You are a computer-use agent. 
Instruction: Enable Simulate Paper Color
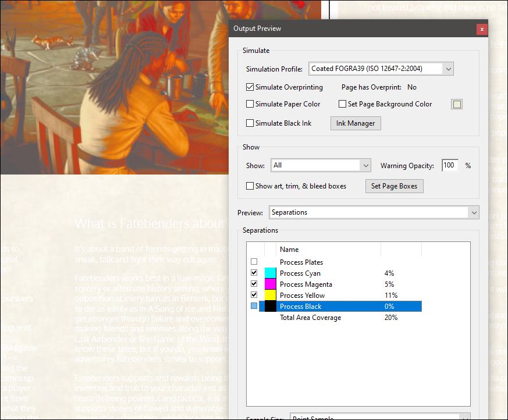tap(250, 104)
